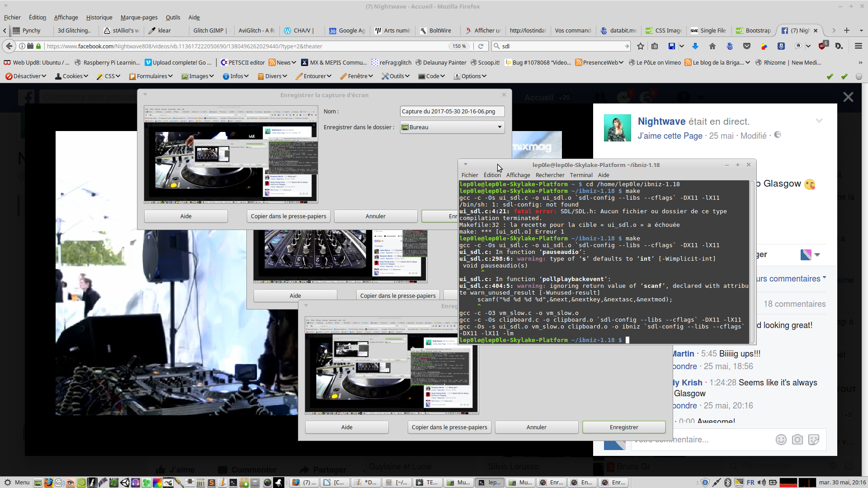
Task: Click the camera icon in comment box
Action: click(797, 440)
